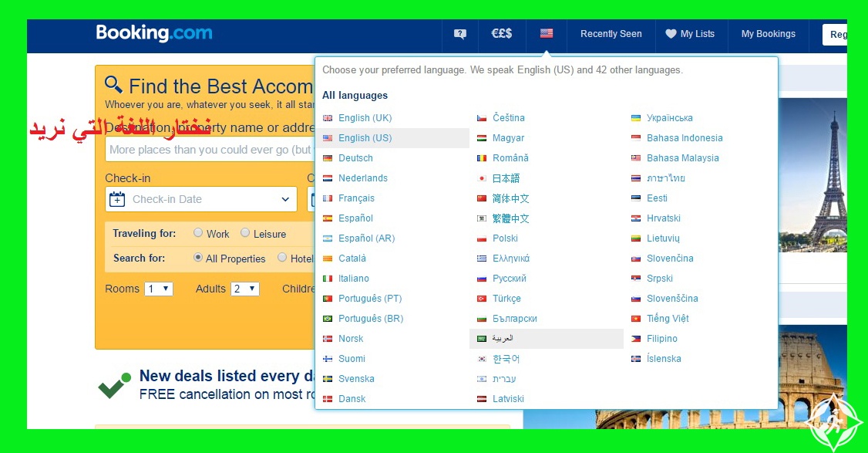Select the Hotels radio button
The height and width of the screenshot is (453, 868).
coord(282,257)
